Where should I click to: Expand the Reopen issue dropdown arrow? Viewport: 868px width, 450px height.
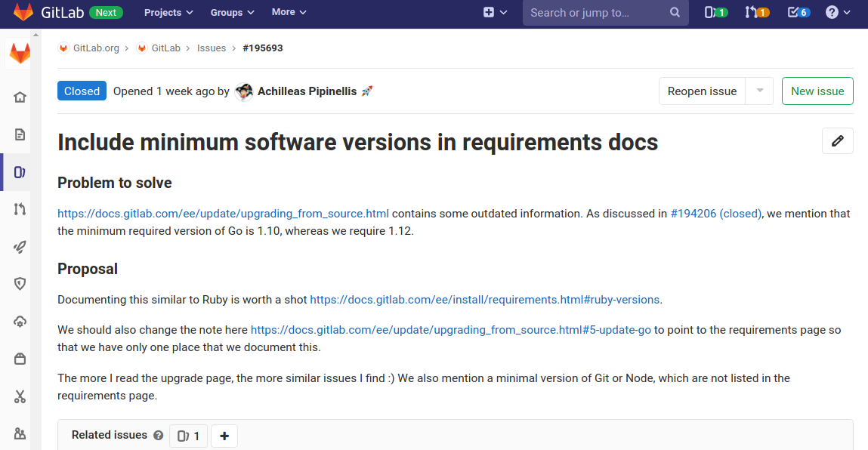759,91
